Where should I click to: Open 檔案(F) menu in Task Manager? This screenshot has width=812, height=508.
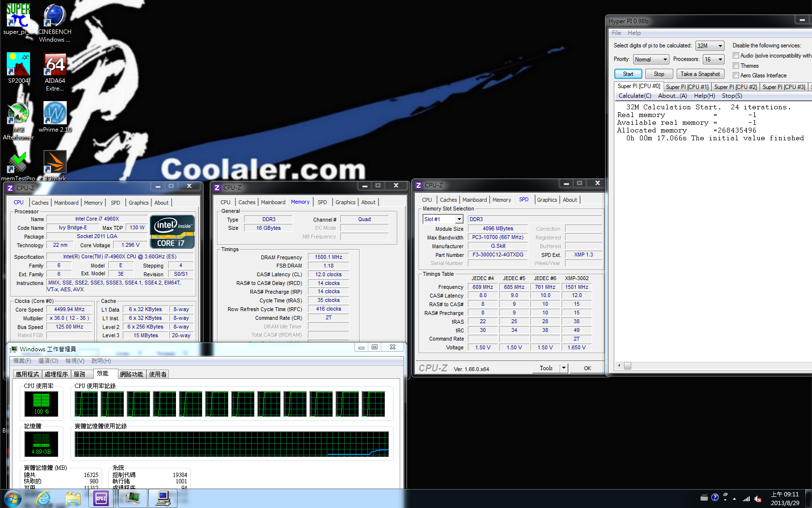click(22, 361)
